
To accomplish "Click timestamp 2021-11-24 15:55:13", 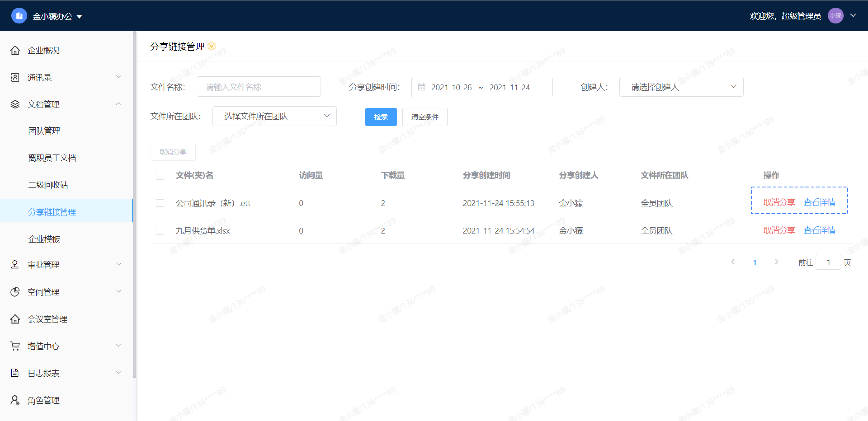I will (x=498, y=203).
